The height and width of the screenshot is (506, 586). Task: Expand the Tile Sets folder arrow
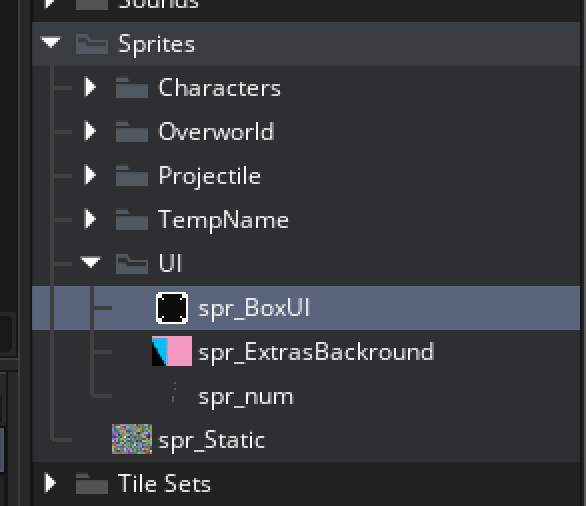coord(50,482)
